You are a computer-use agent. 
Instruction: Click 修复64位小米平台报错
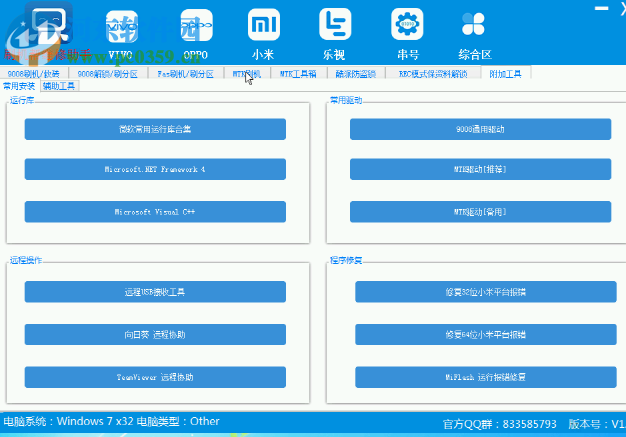pos(485,334)
